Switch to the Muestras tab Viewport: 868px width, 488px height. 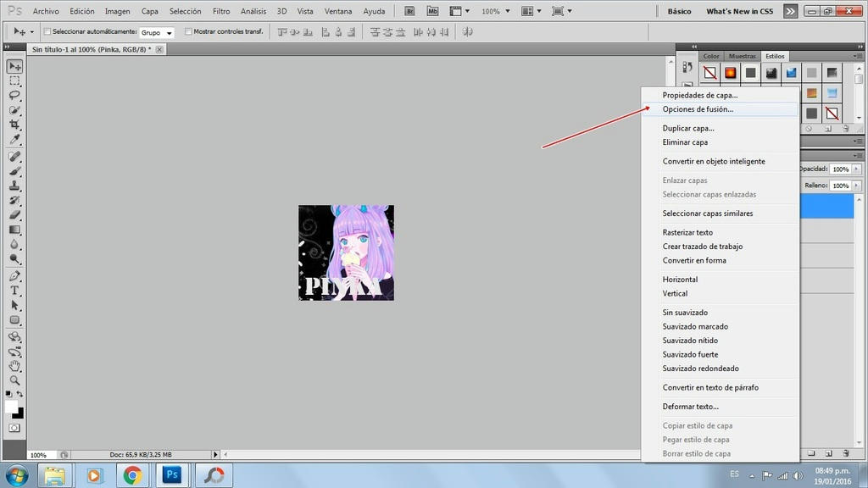[742, 56]
